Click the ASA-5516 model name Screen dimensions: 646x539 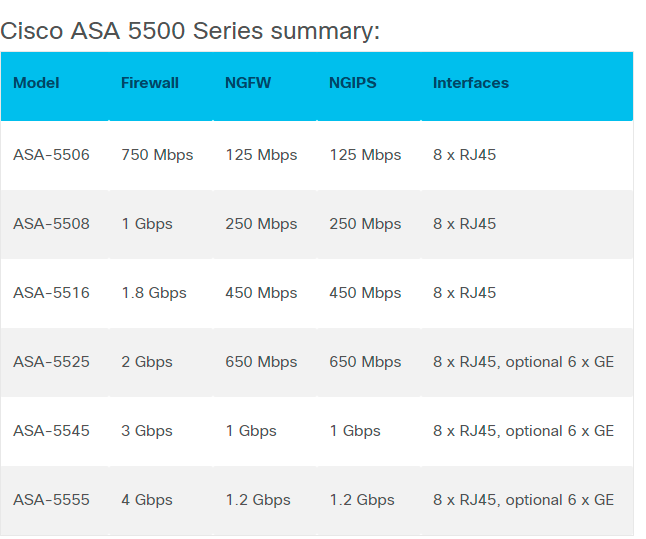51,293
